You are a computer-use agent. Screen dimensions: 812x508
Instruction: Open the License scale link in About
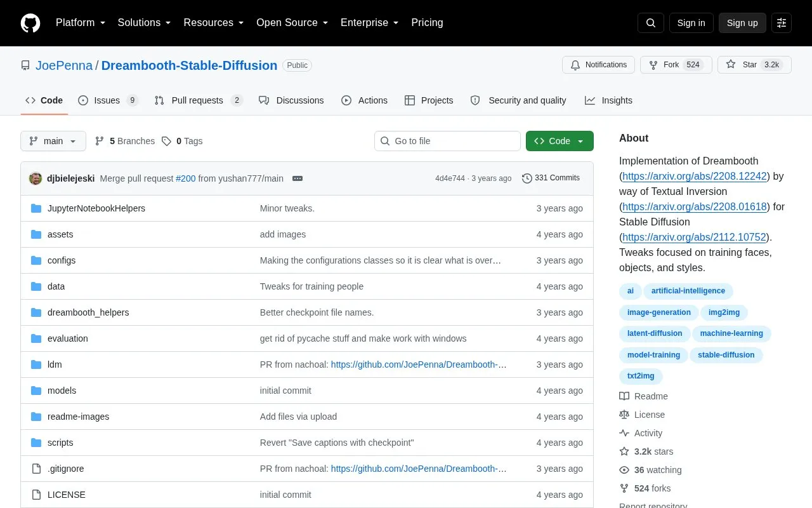pyautogui.click(x=642, y=415)
